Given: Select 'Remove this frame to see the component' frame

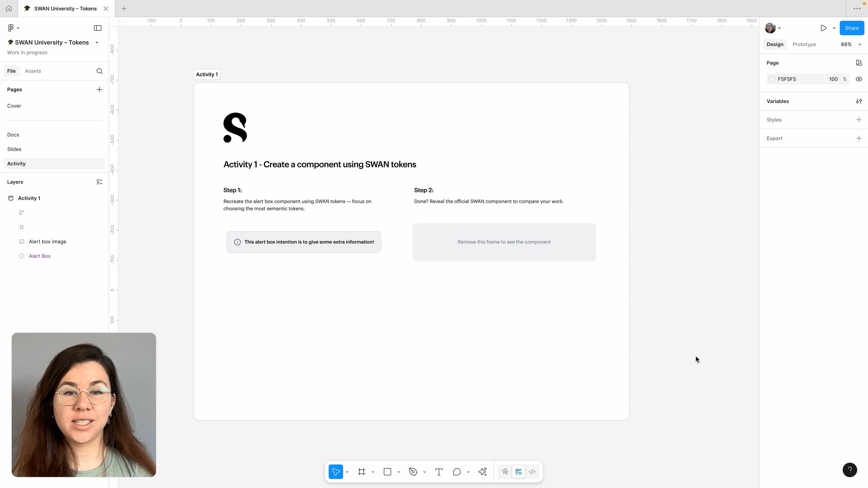Looking at the screenshot, I should (504, 242).
